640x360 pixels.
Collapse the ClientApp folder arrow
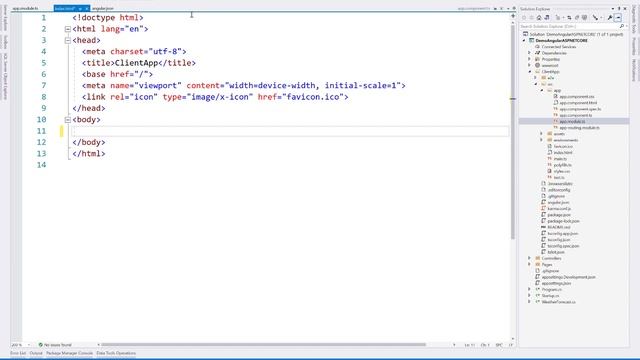(x=530, y=71)
